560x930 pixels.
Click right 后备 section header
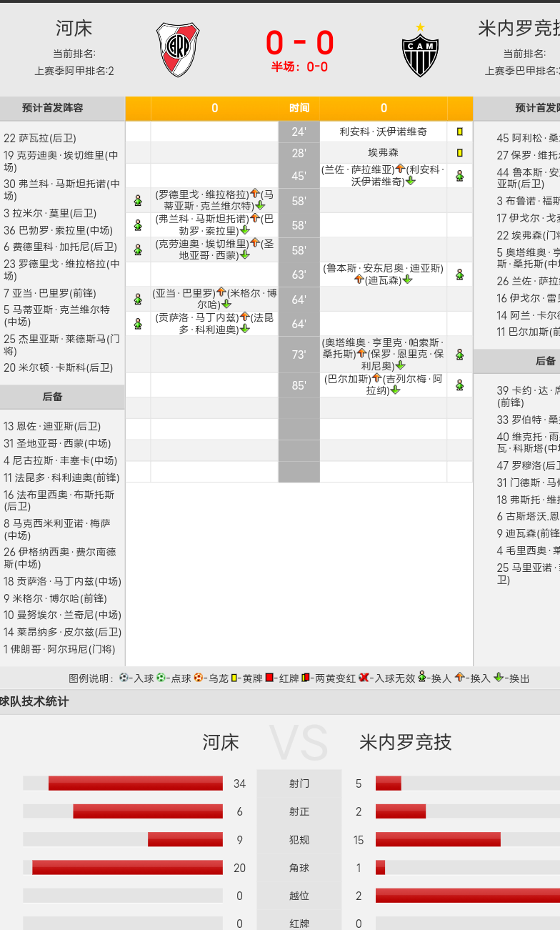point(517,361)
